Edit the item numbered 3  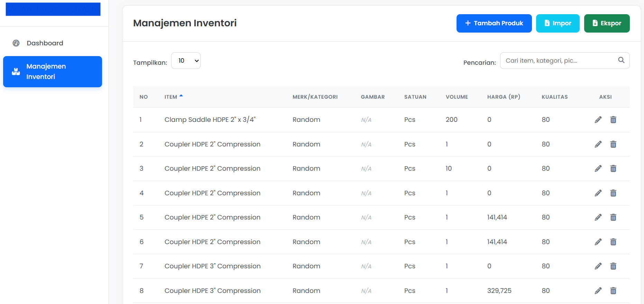[x=598, y=169]
